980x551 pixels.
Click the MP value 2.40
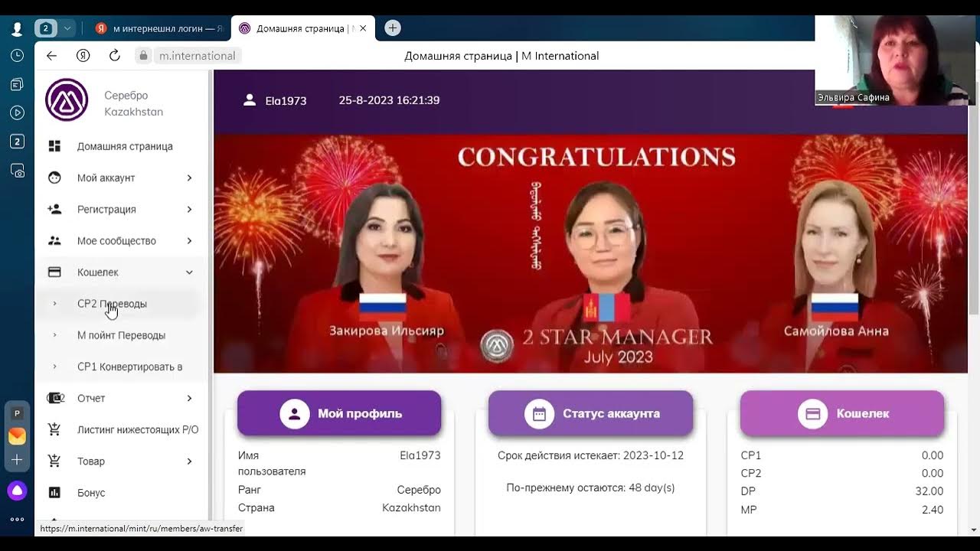click(x=933, y=510)
